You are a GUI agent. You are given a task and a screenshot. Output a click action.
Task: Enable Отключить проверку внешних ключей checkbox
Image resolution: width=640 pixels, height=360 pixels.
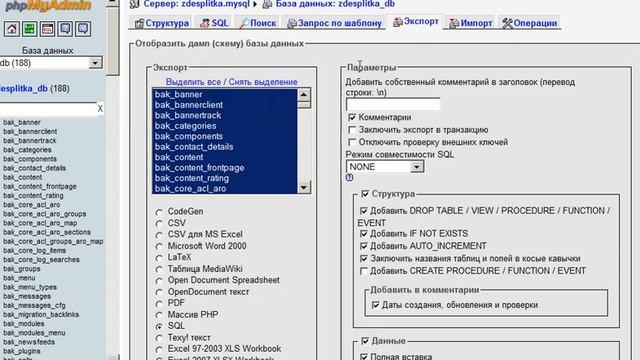click(352, 142)
